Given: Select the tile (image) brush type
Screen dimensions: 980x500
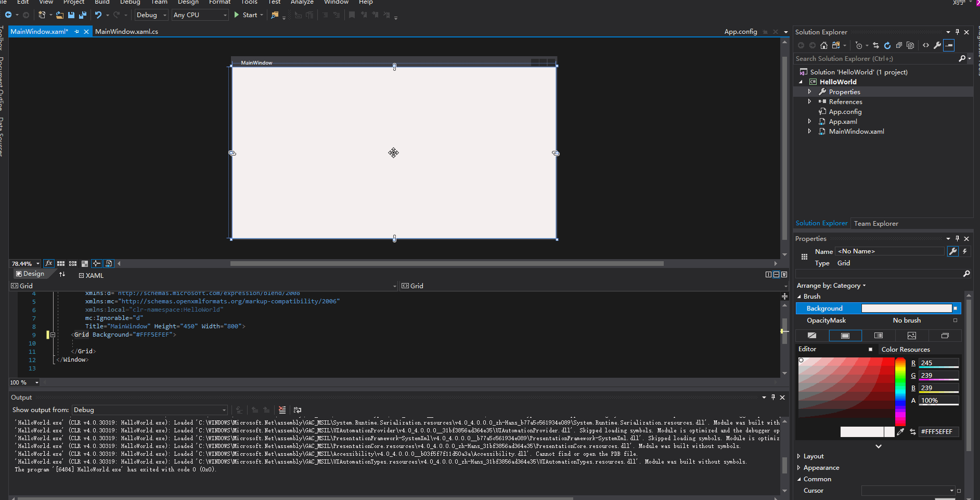Looking at the screenshot, I should click(912, 336).
